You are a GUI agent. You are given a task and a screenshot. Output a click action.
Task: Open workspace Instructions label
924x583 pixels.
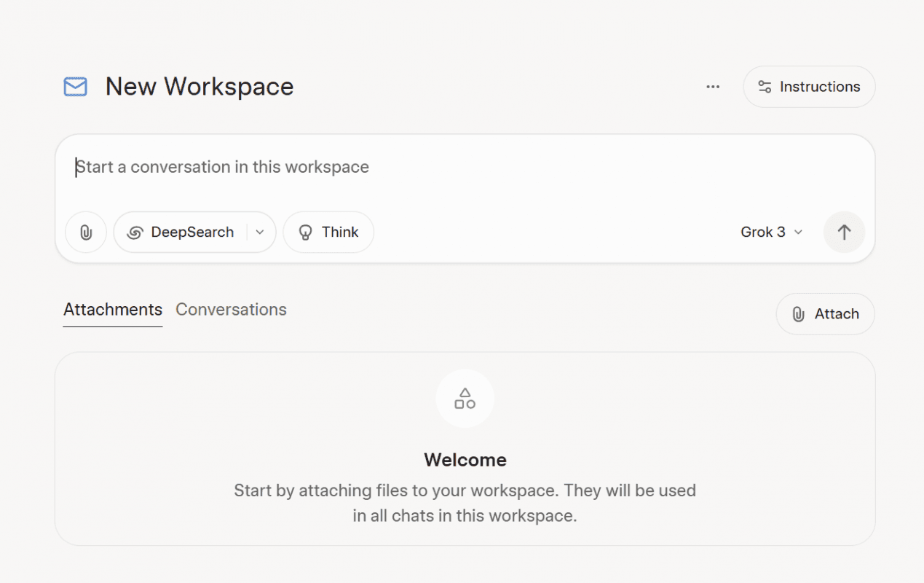point(820,87)
